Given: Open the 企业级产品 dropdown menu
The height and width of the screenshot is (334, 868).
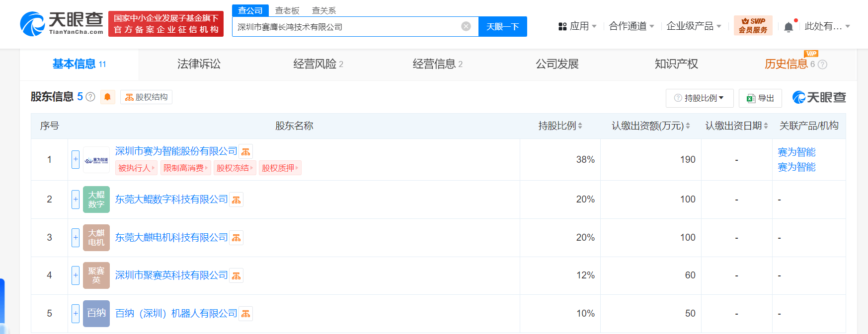Looking at the screenshot, I should (x=694, y=26).
